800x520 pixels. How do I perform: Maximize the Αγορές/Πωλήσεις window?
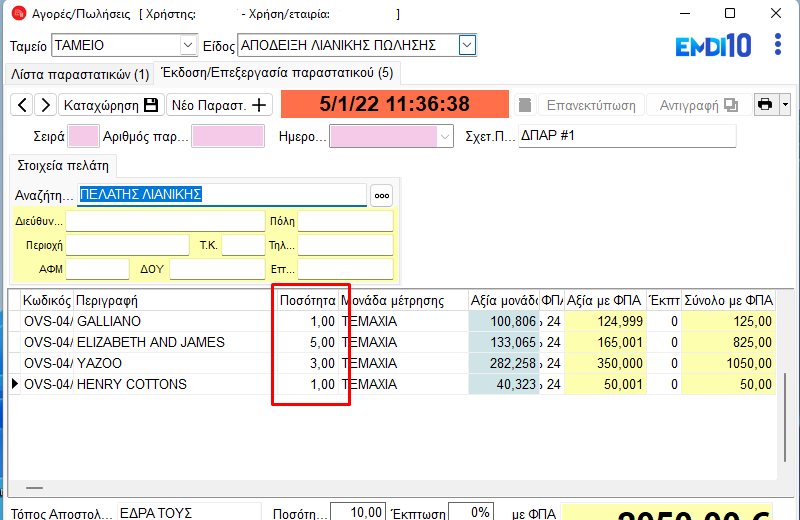click(x=730, y=13)
